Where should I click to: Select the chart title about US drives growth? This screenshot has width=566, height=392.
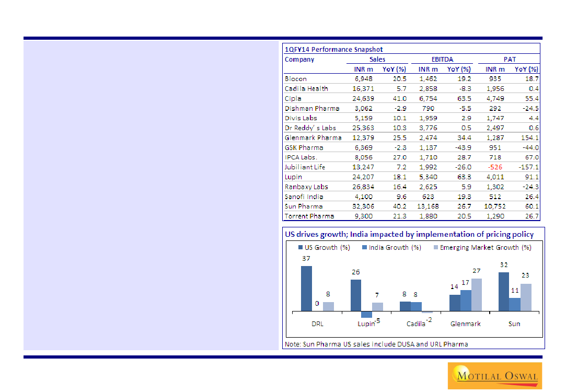[x=409, y=234]
